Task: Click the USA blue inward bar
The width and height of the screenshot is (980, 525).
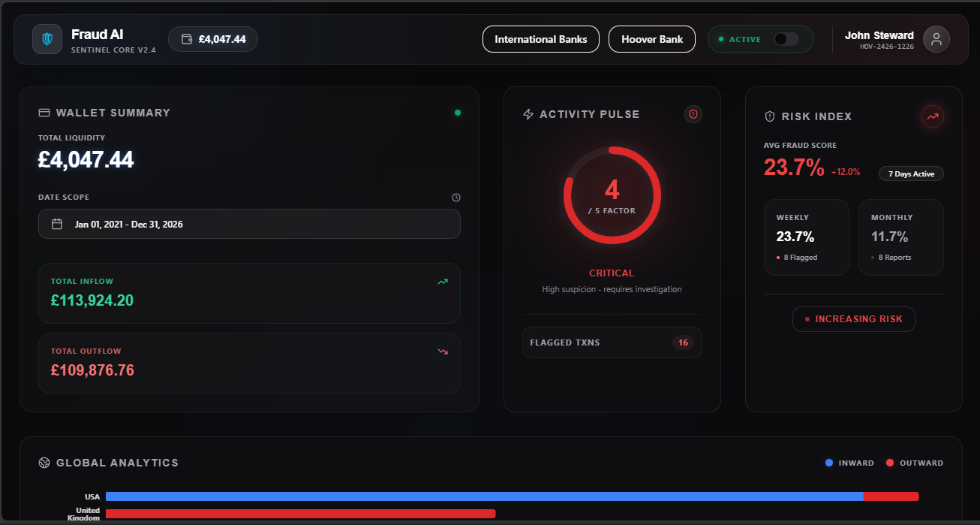Action: [x=485, y=496]
